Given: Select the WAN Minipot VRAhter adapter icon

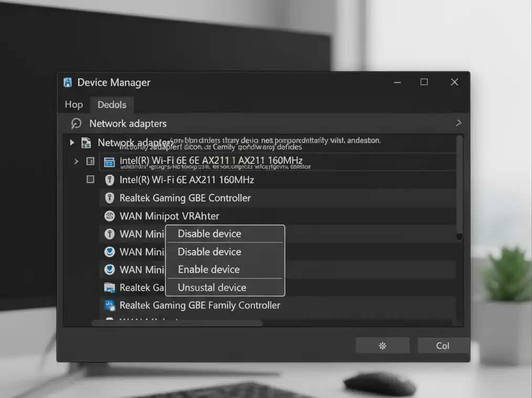Looking at the screenshot, I should coord(110,216).
